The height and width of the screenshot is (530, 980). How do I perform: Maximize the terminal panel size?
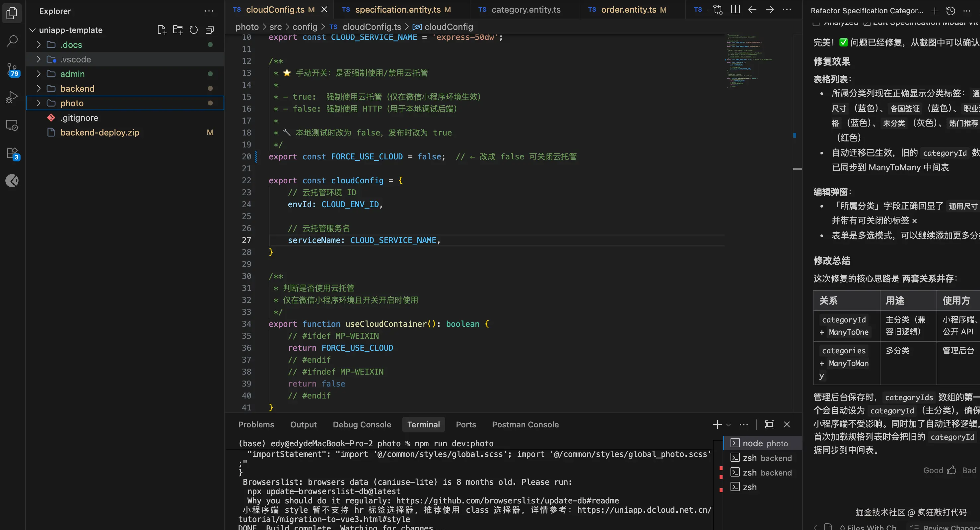[x=769, y=424]
